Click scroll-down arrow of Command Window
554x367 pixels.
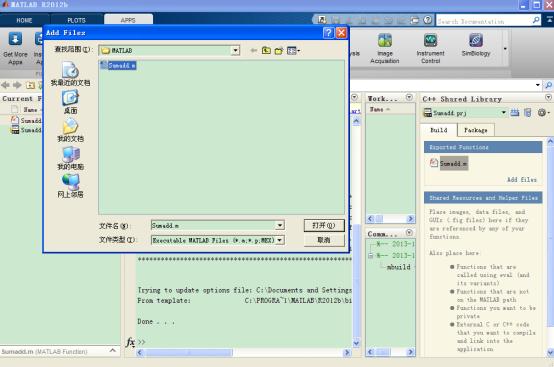point(356,343)
